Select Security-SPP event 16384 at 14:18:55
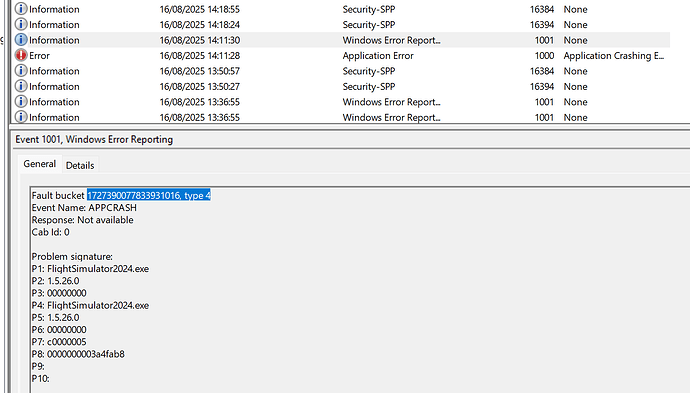 [341, 9]
